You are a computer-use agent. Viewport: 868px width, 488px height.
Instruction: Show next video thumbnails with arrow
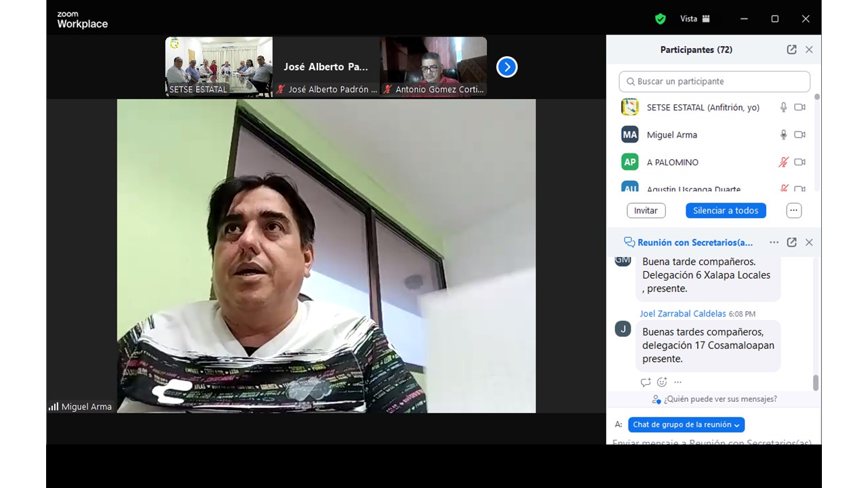(x=507, y=66)
